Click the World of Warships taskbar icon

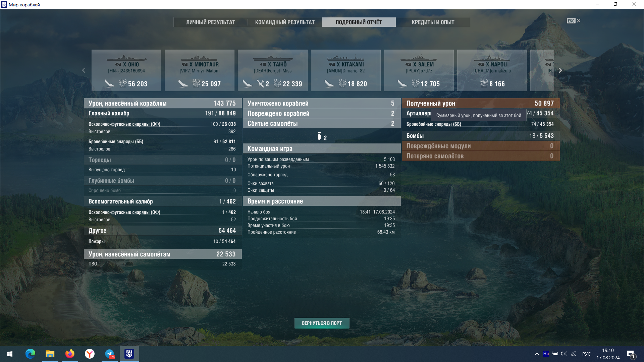[x=129, y=354]
